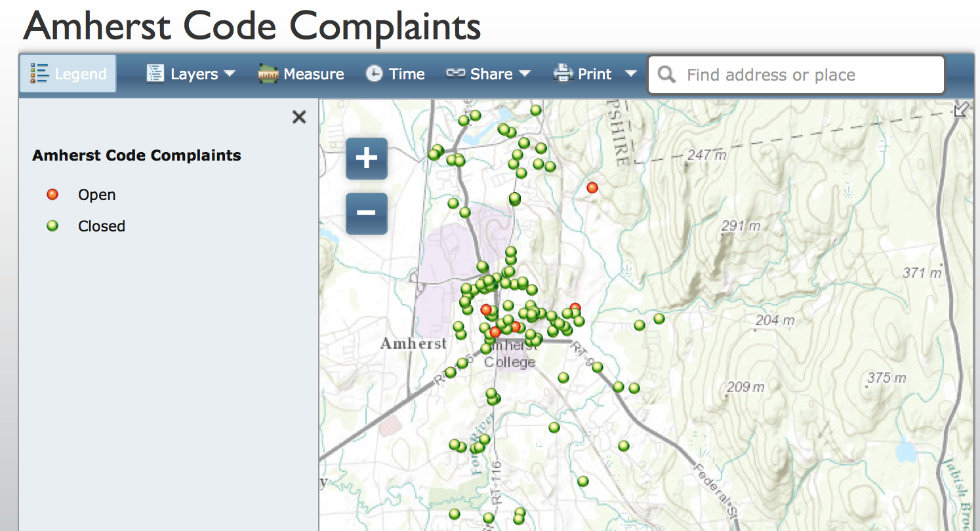Click the "371 m" elevation label
This screenshot has width=980, height=531.
(x=922, y=273)
